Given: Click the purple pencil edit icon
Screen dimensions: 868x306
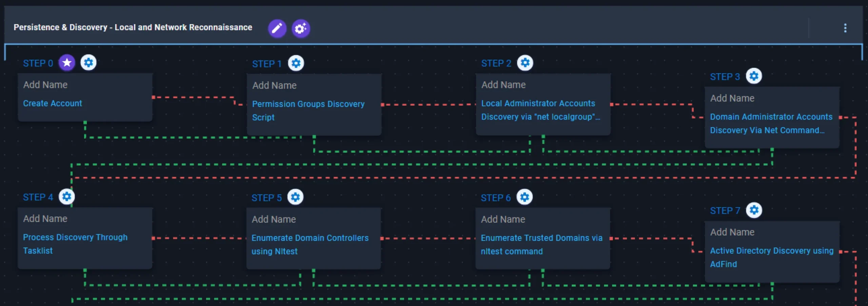Looking at the screenshot, I should point(277,28).
